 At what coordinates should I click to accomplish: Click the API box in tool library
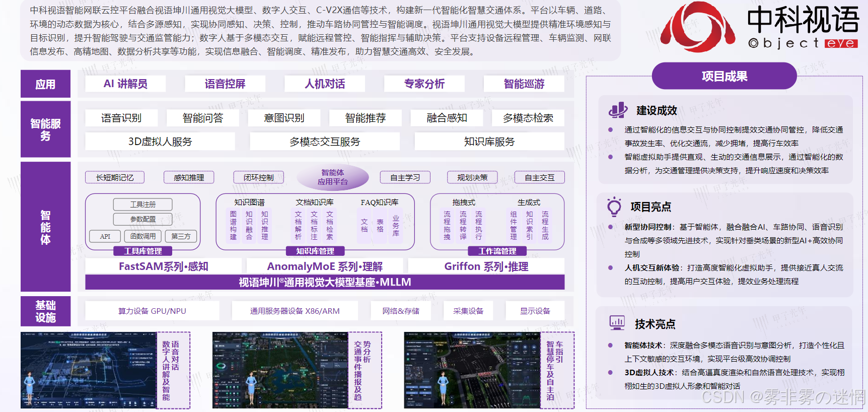click(x=105, y=236)
